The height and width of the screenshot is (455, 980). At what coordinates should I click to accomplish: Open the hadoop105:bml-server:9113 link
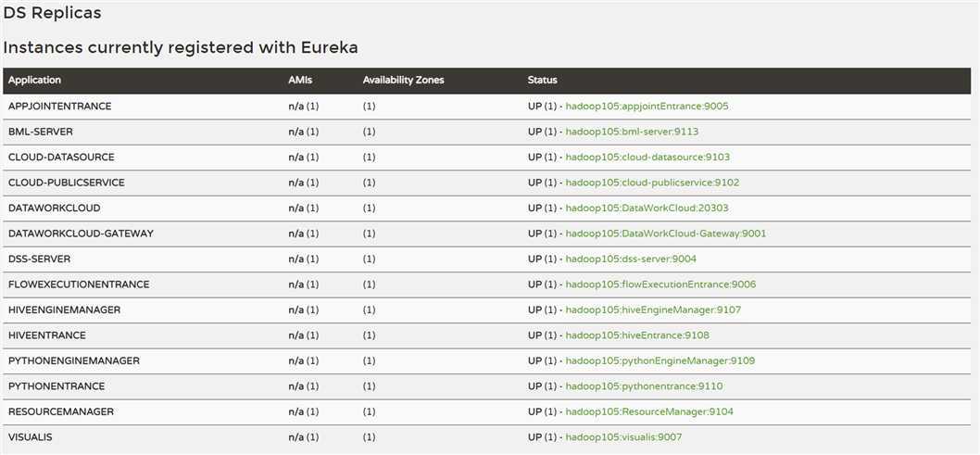(632, 132)
